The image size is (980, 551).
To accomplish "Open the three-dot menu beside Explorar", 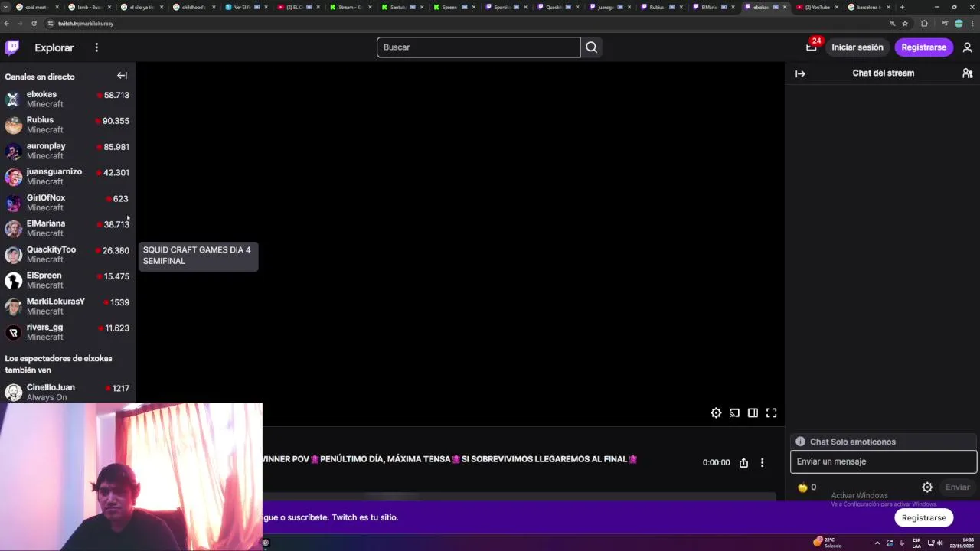I will (96, 47).
